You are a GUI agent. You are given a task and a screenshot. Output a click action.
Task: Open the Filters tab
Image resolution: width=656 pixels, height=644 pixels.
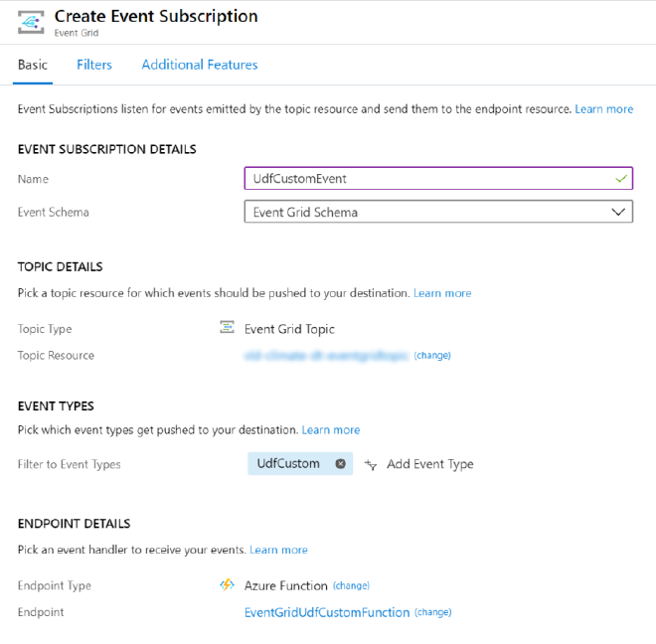click(x=94, y=65)
